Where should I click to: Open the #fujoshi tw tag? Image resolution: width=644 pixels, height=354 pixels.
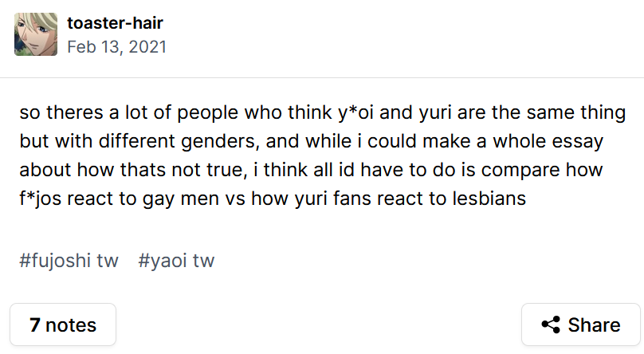pyautogui.click(x=69, y=261)
